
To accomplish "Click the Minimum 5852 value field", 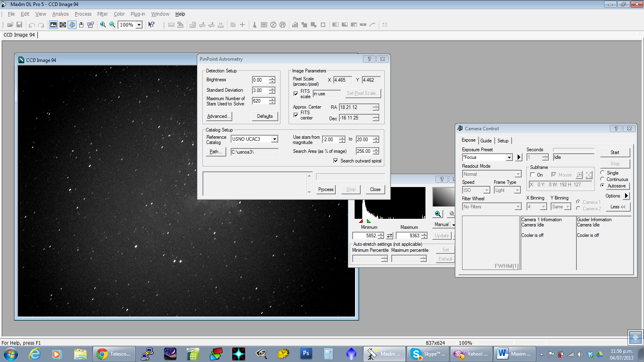I will 365,236.
